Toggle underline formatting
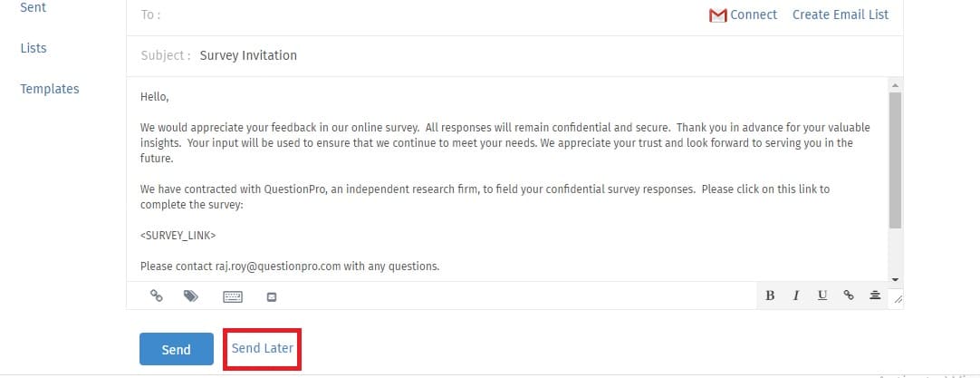The width and height of the screenshot is (980, 378). pos(822,296)
